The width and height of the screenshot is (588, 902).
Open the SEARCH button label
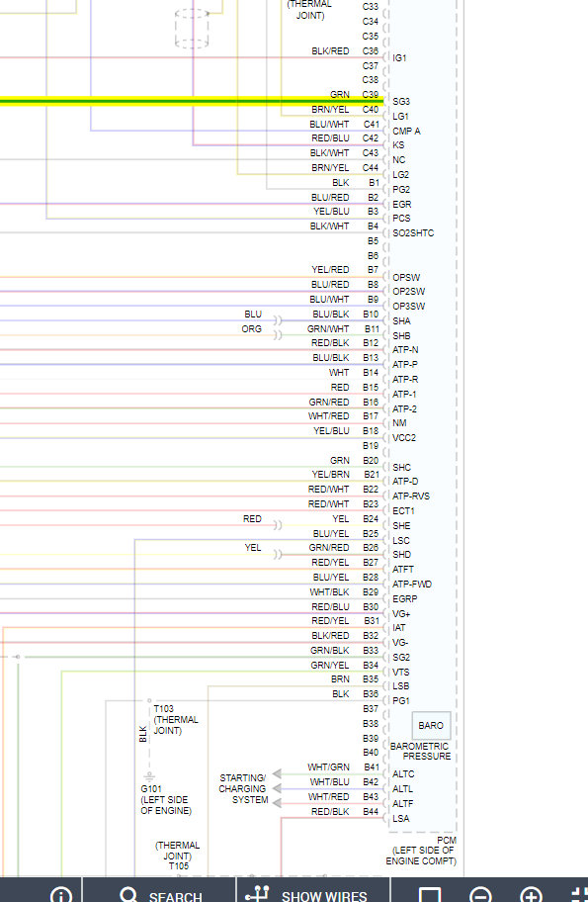[x=175, y=897]
